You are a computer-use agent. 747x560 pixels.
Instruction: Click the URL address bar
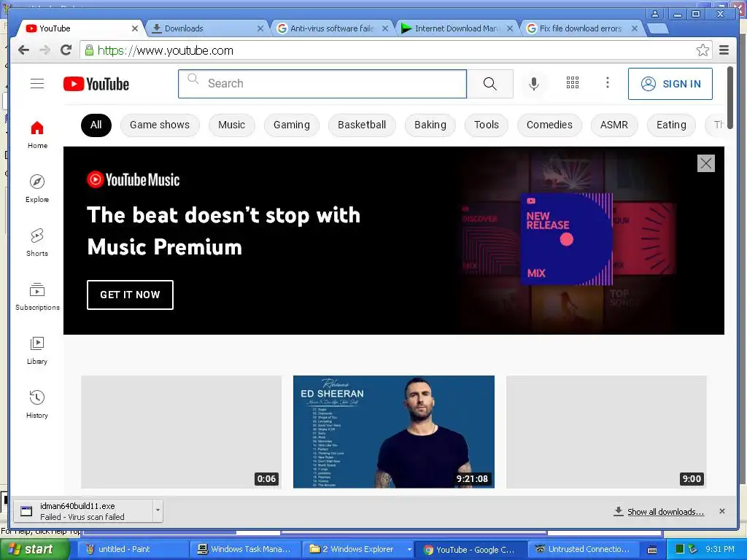click(x=395, y=50)
